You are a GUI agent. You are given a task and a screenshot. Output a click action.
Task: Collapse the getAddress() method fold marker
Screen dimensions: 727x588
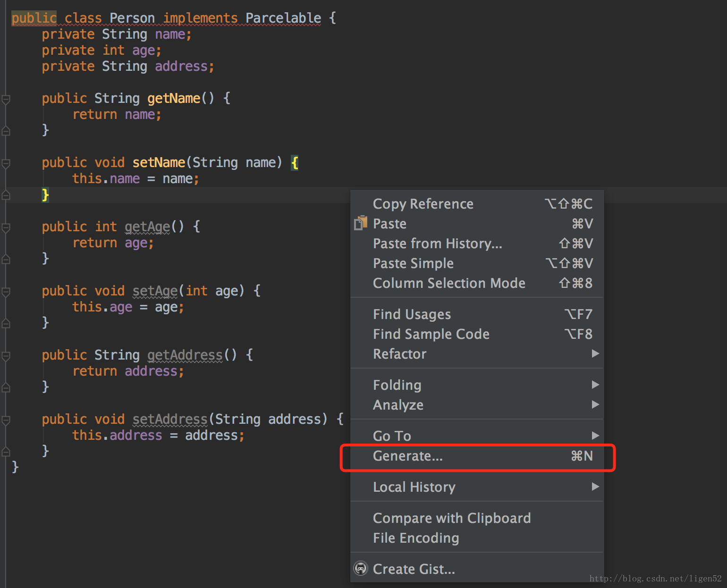click(6, 356)
